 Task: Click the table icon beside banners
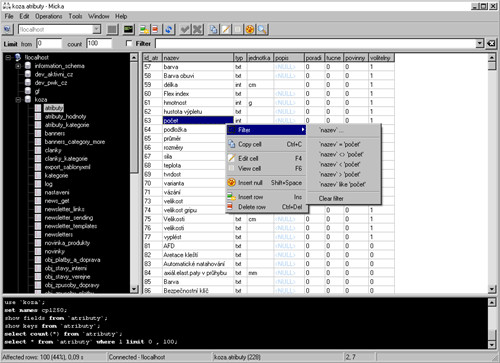pyautogui.click(x=38, y=133)
